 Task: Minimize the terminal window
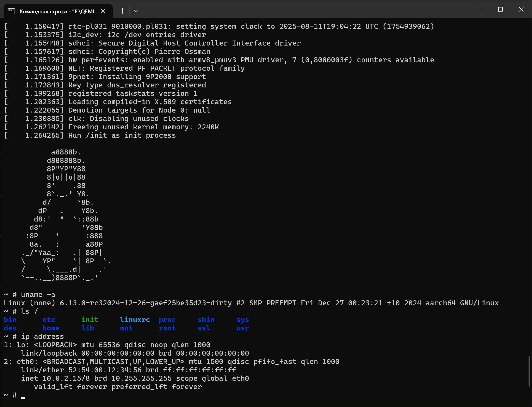[479, 10]
